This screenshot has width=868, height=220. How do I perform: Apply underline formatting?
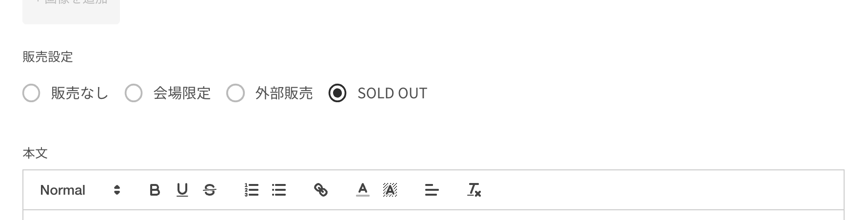point(182,190)
